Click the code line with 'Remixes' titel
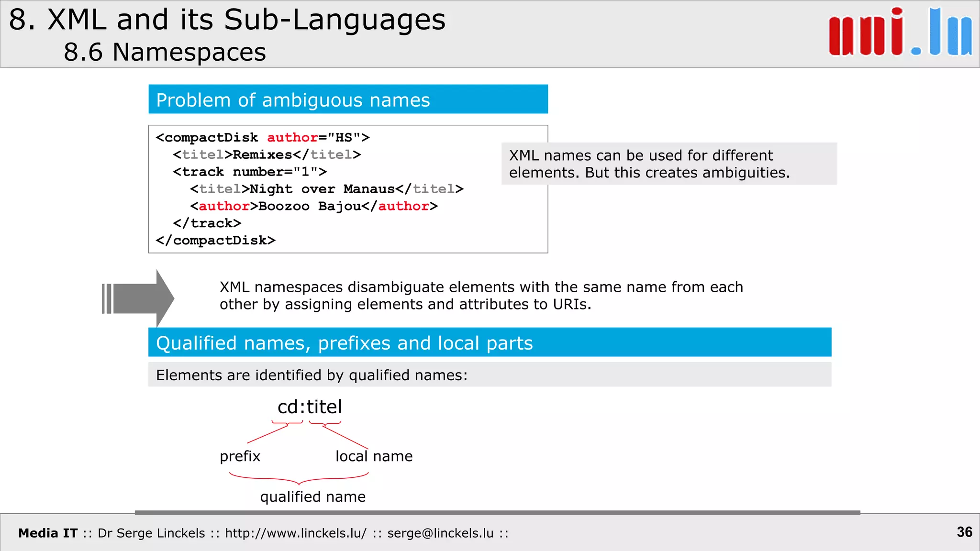This screenshot has width=980, height=551. tap(267, 155)
